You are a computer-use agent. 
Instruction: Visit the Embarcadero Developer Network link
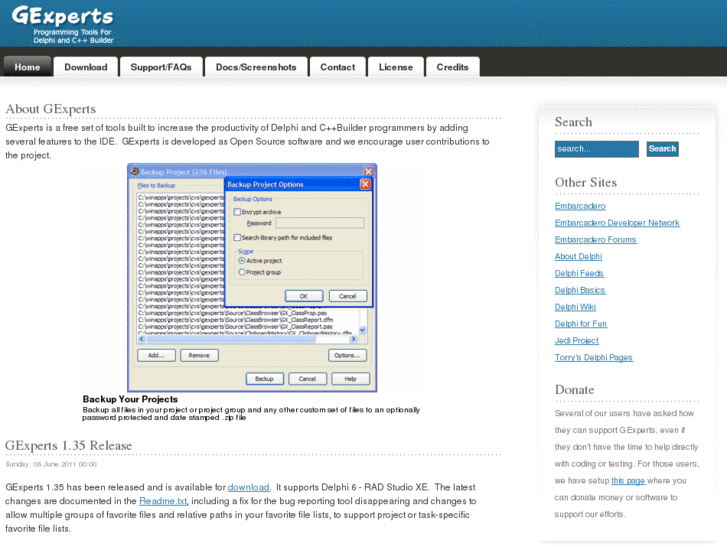[617, 223]
